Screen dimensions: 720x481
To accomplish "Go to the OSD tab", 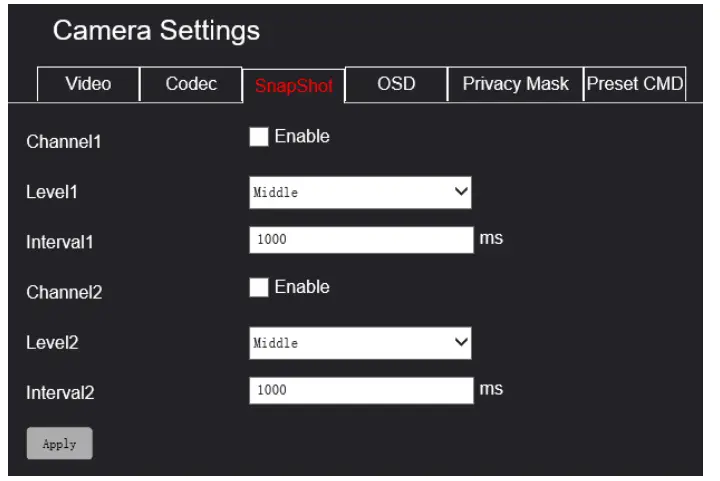I will [x=396, y=84].
